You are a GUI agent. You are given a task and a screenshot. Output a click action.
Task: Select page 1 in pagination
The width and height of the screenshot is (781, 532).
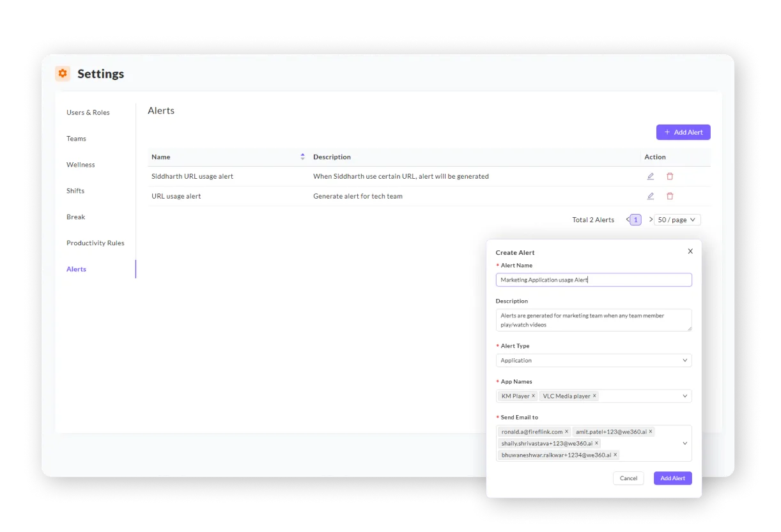point(634,219)
